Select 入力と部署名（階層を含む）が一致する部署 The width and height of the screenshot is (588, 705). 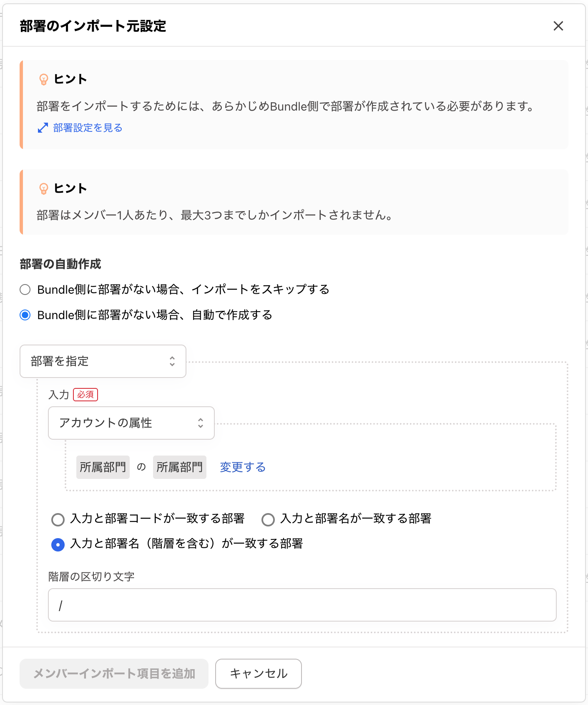(58, 544)
